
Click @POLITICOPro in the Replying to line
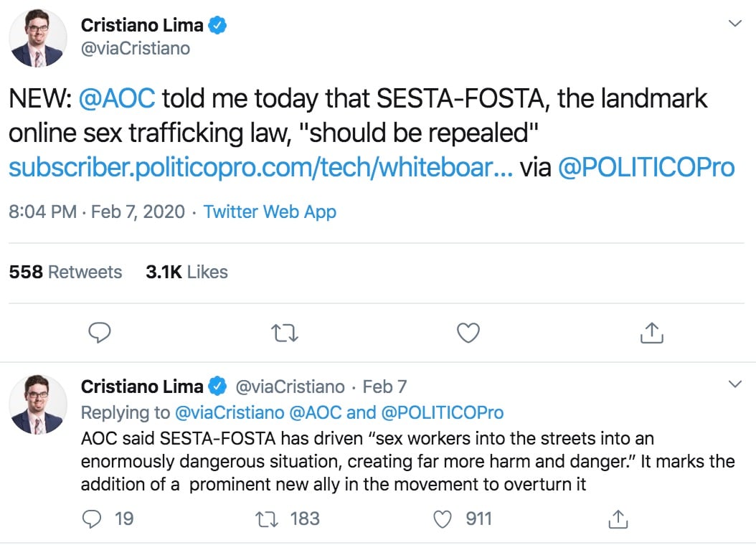click(x=442, y=412)
